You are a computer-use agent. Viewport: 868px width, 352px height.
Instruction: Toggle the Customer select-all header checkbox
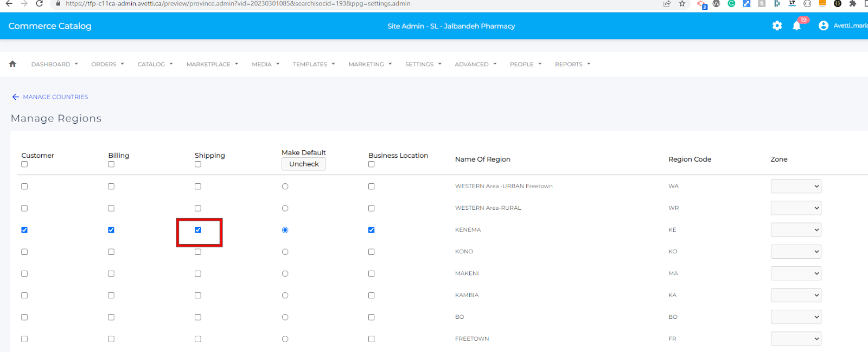point(24,164)
